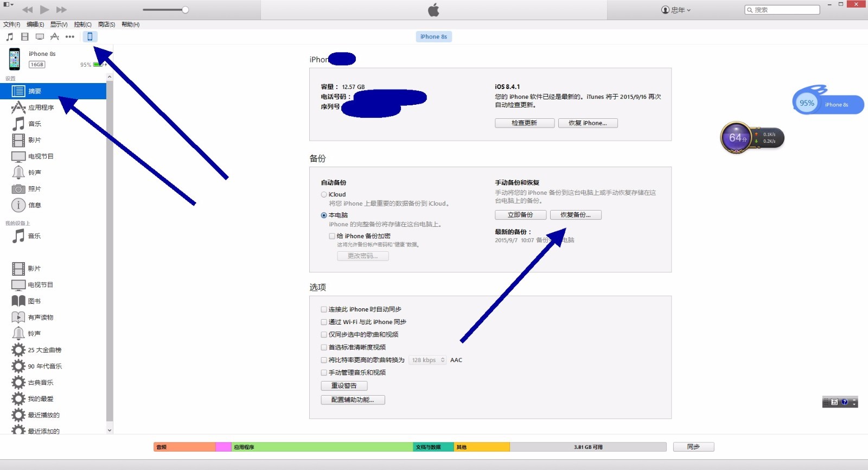This screenshot has height=470, width=868.
Task: Open the 编辑(E) menu
Action: [x=35, y=24]
